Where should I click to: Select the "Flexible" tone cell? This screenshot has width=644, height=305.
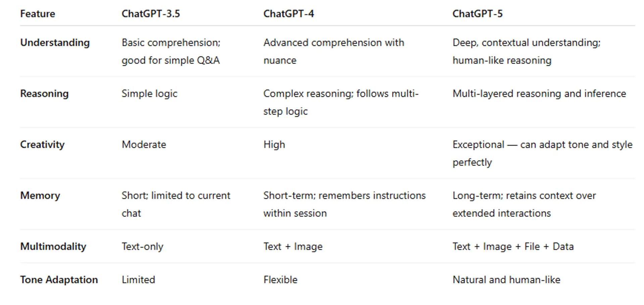(280, 280)
